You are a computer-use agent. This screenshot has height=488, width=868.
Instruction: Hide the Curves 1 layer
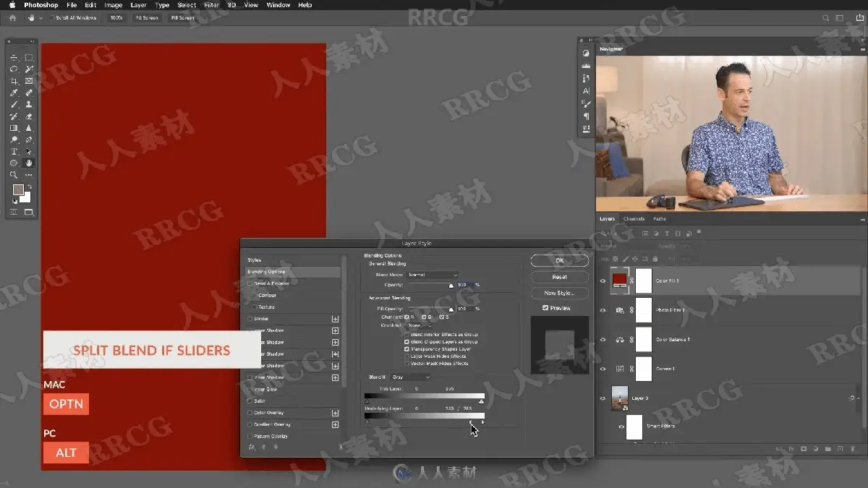(x=603, y=369)
